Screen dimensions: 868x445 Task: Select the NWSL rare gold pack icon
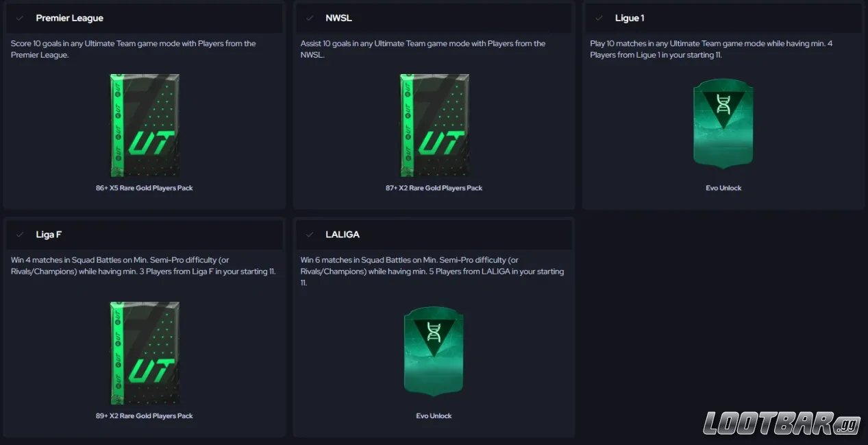tap(434, 125)
